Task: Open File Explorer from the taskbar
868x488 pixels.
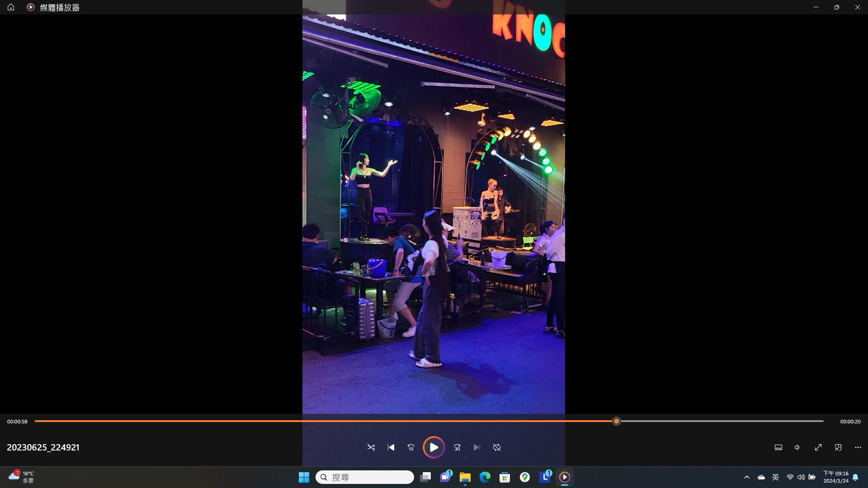Action: [465, 477]
